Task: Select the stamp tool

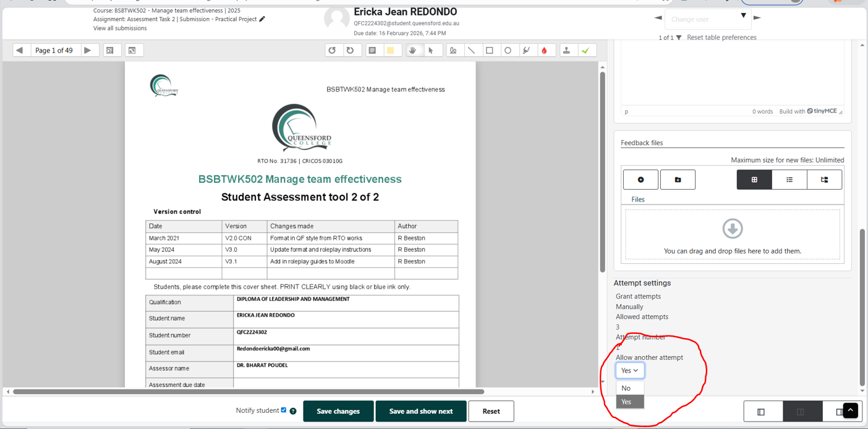Action: tap(566, 51)
